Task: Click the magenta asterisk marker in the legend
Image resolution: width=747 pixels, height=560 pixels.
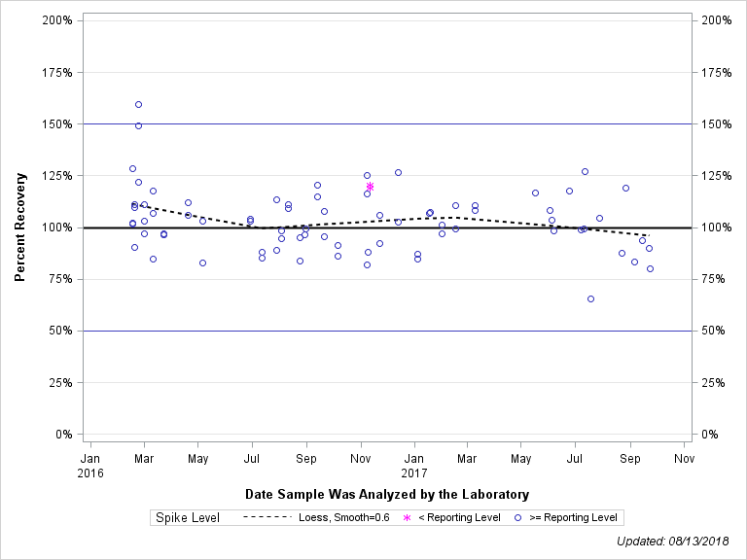Action: click(x=407, y=517)
